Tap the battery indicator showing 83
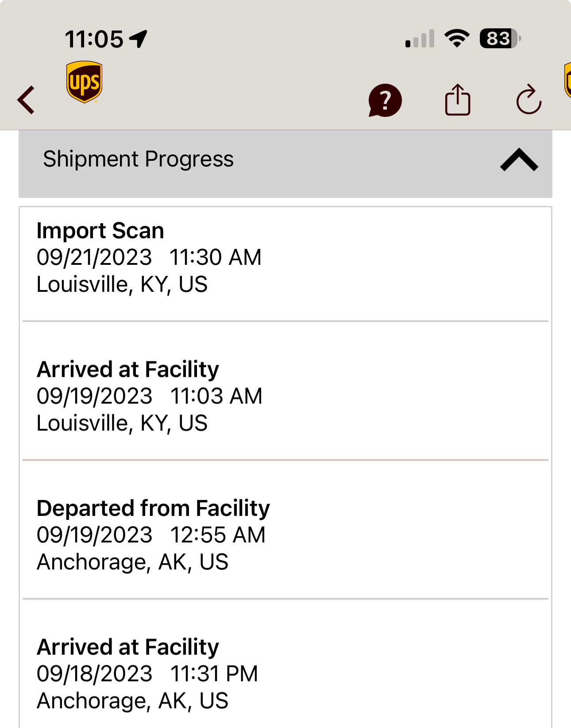 pyautogui.click(x=500, y=39)
